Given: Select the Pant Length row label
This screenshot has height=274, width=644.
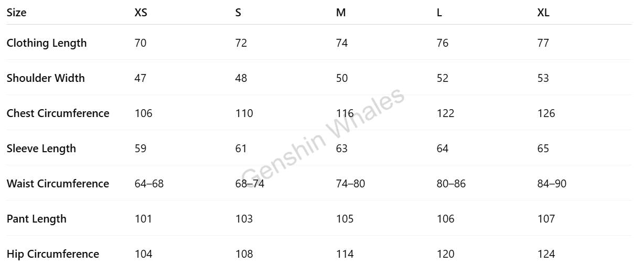Looking at the screenshot, I should [37, 219].
